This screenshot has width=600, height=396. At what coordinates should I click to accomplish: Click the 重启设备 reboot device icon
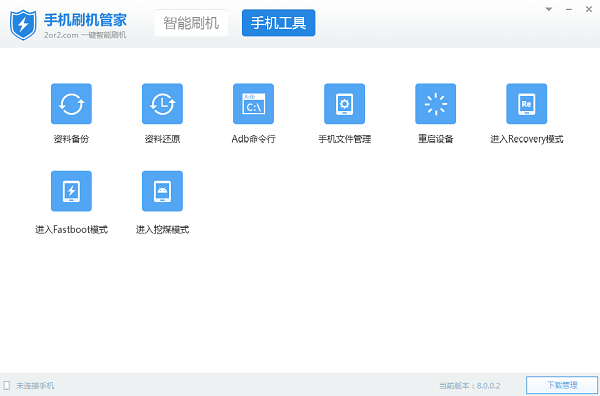click(x=435, y=104)
